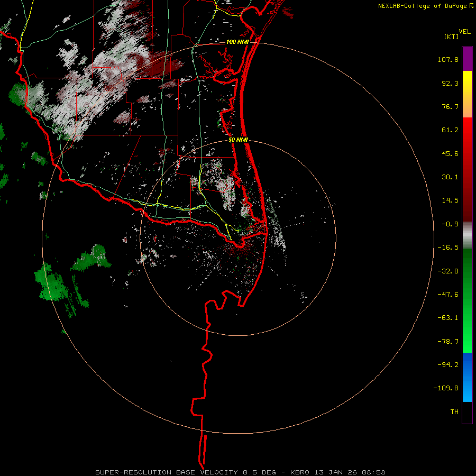Screen dimensions: 476x476
Task: Select the -78.7 scale value
Action: (448, 342)
